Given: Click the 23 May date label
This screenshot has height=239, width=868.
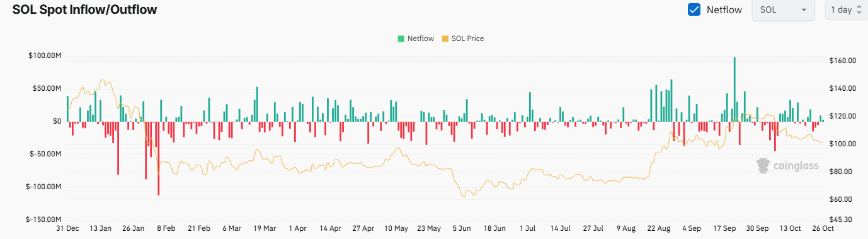Looking at the screenshot, I should 428,228.
